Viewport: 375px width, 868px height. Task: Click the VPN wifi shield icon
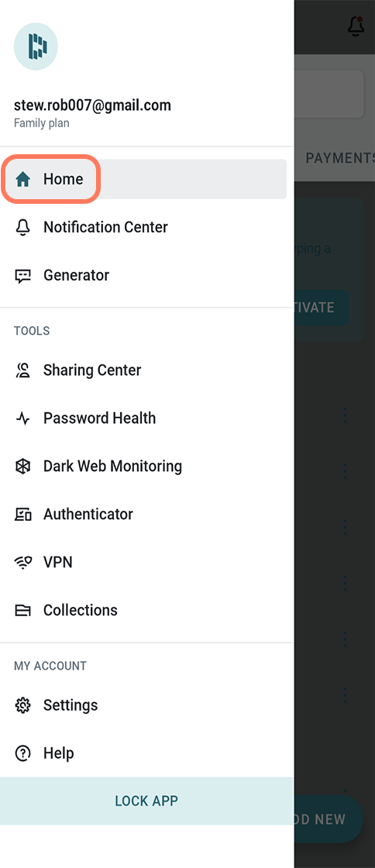tap(22, 563)
